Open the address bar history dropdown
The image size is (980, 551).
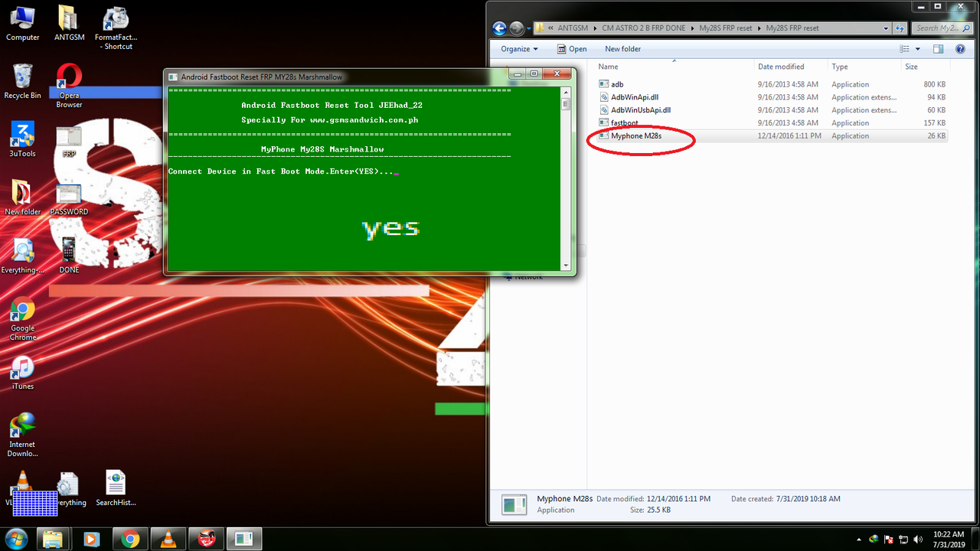click(x=886, y=28)
